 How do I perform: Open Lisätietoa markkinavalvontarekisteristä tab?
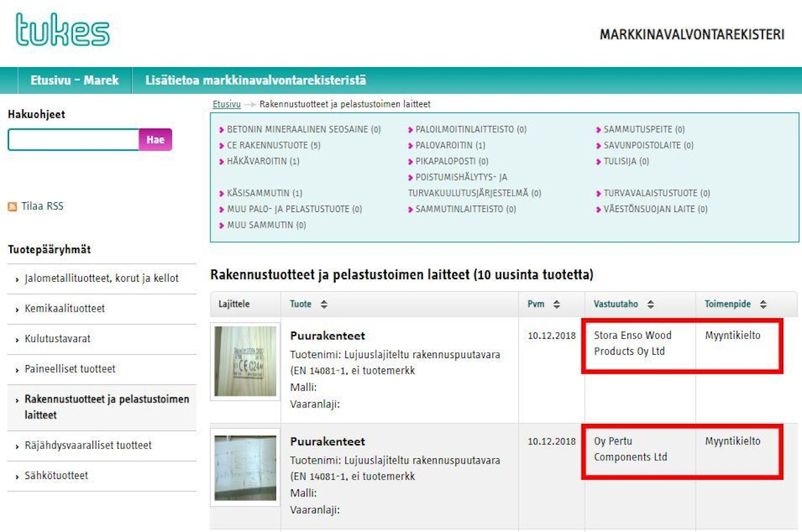255,81
